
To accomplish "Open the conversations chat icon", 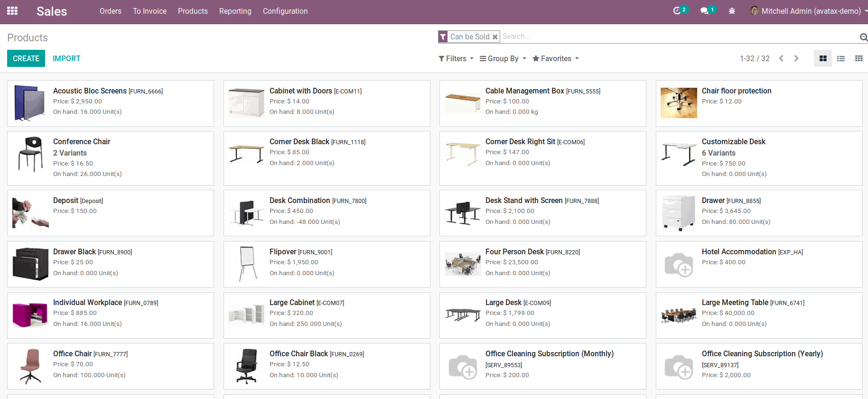I will coord(704,11).
